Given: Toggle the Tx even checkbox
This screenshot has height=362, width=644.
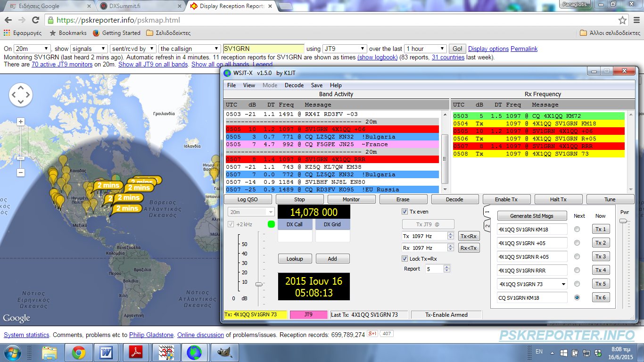Looking at the screenshot, I should [x=405, y=212].
